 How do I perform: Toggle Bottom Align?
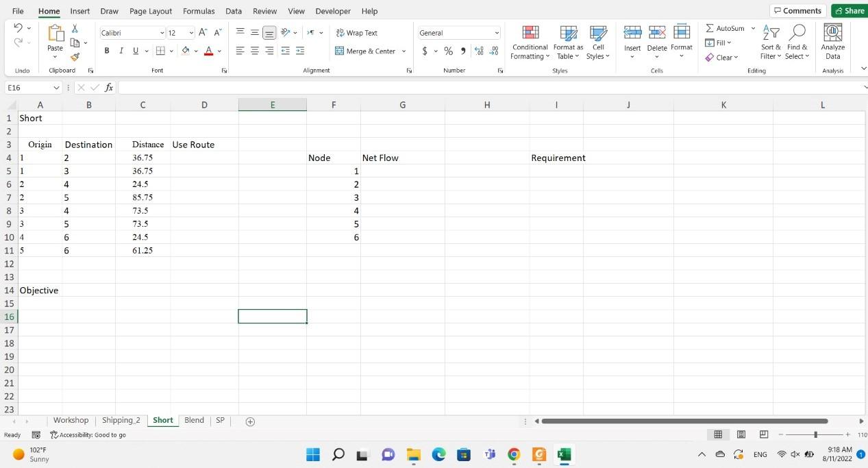(x=269, y=33)
